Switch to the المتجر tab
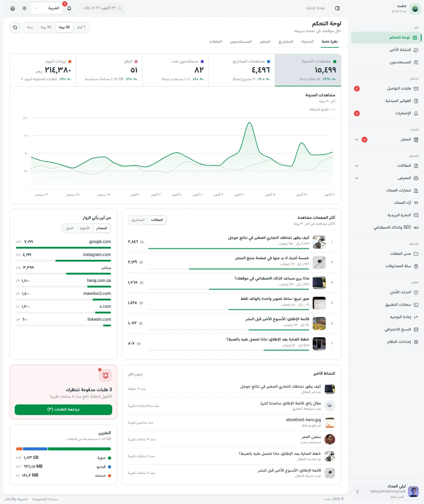 (x=265, y=42)
